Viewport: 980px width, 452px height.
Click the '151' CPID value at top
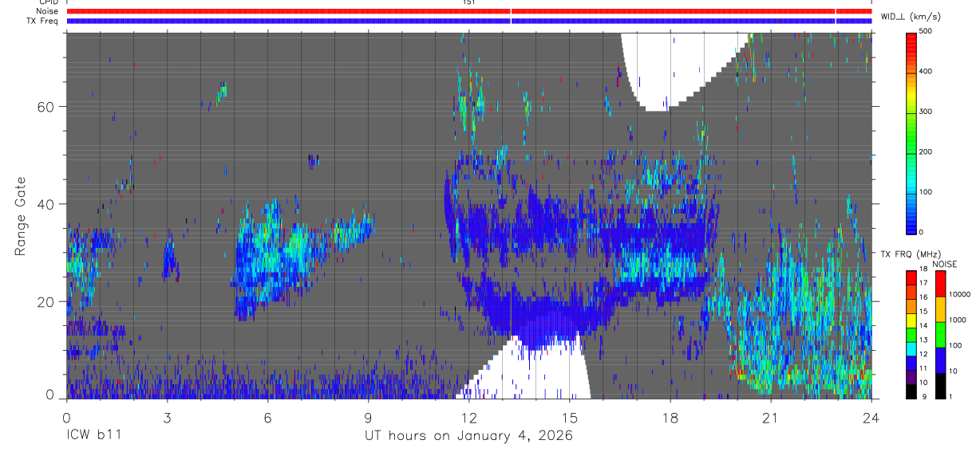pyautogui.click(x=469, y=2)
